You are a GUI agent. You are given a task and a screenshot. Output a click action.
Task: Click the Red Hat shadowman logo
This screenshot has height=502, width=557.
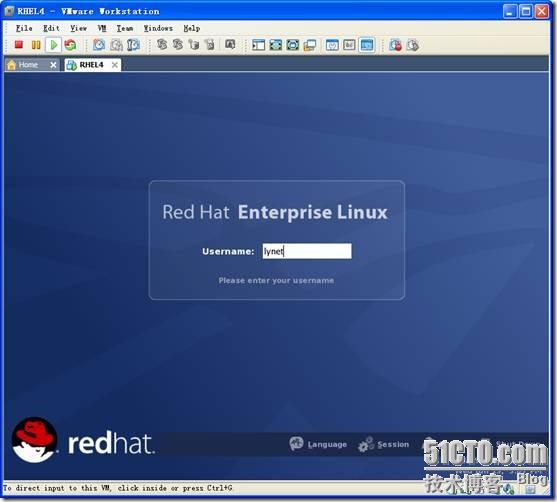tap(34, 440)
